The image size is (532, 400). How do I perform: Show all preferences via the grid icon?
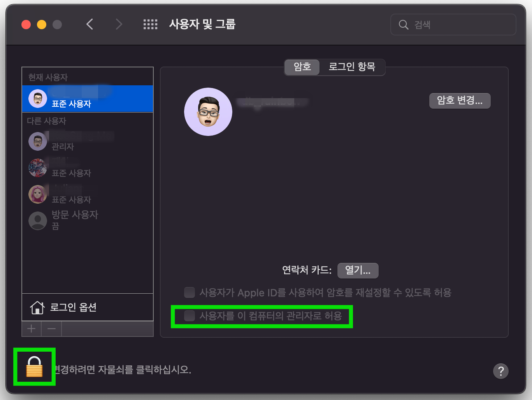tap(150, 25)
